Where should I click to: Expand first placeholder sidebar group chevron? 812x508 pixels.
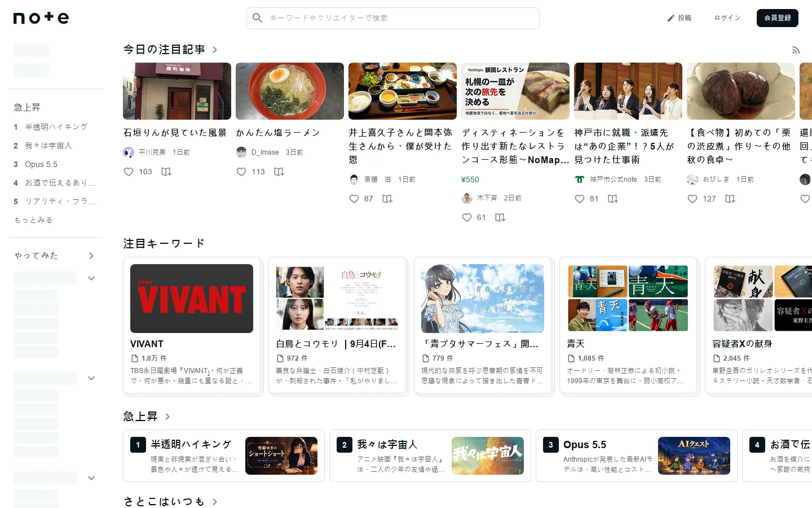coord(91,278)
